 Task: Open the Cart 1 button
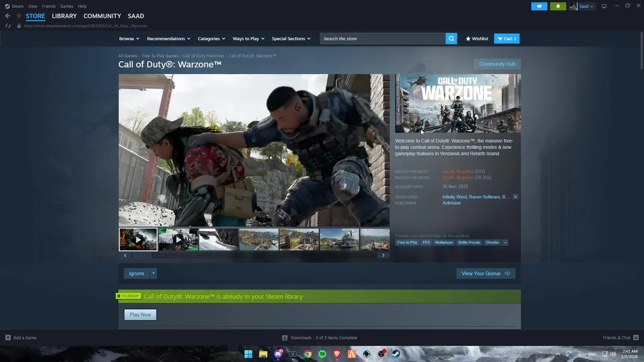(507, 39)
